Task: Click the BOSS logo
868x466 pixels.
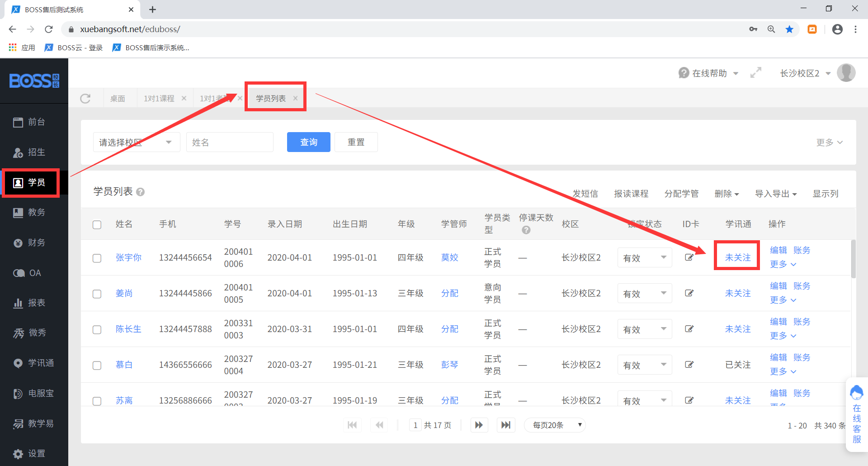Action: pyautogui.click(x=34, y=81)
